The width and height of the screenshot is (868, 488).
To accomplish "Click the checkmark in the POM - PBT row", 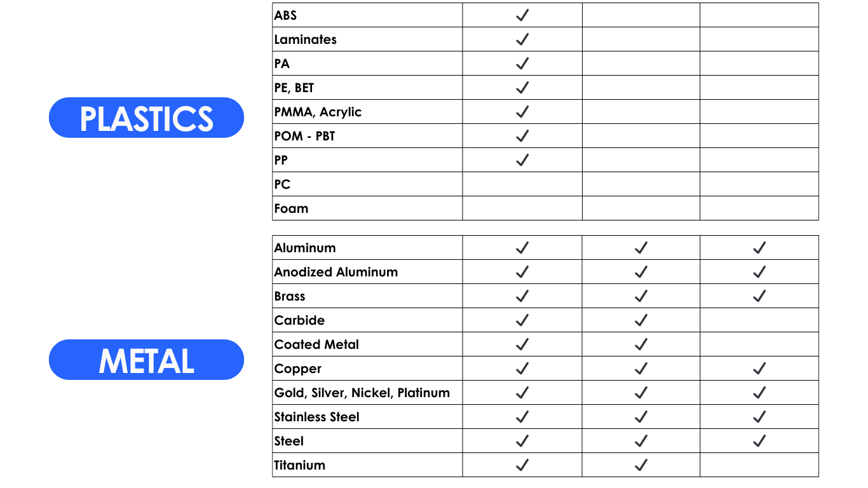I will click(x=522, y=136).
